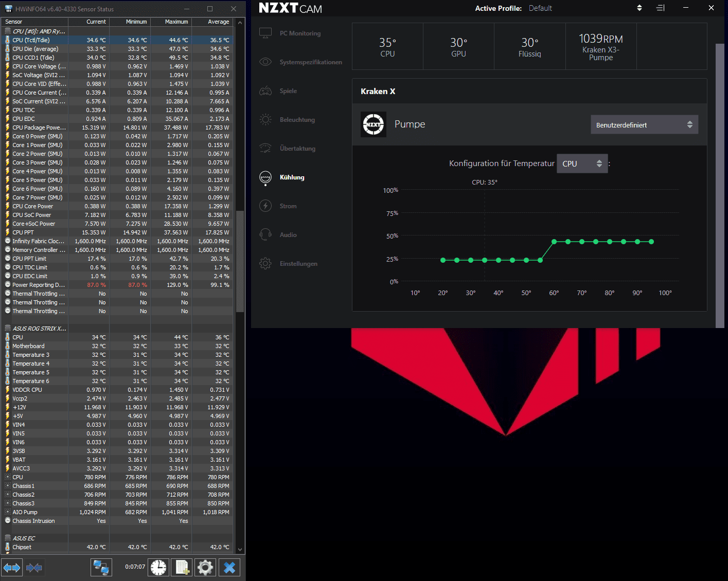
Task: Open the CPU temperature source dropdown
Action: (582, 164)
